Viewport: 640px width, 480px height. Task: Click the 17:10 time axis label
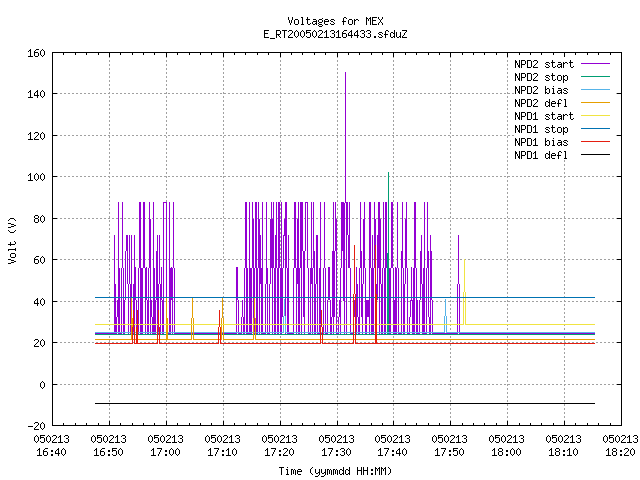pos(222,452)
